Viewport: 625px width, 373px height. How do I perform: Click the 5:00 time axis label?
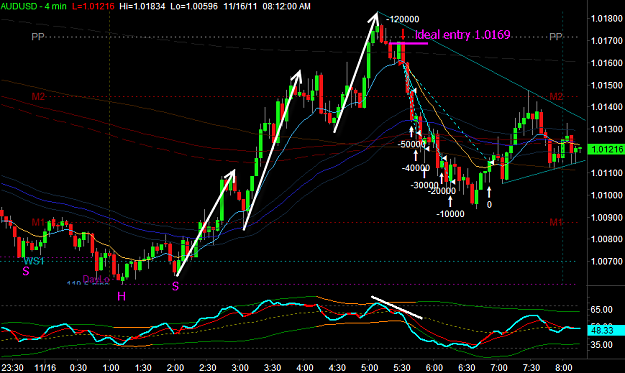[369, 367]
